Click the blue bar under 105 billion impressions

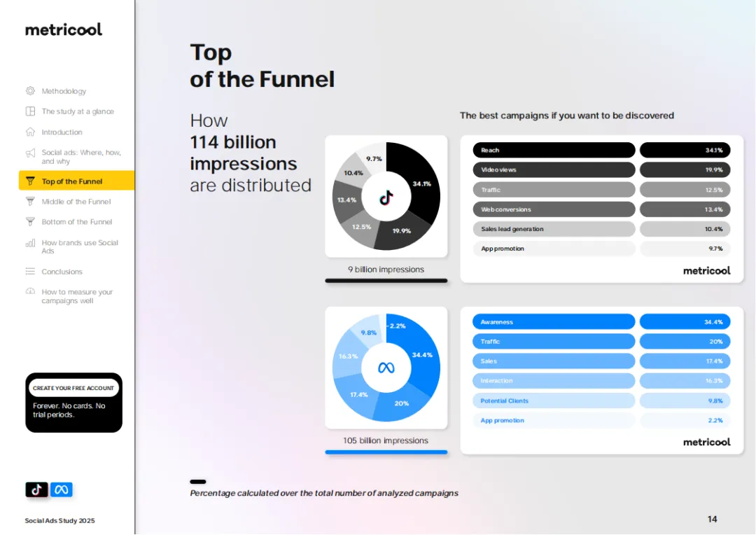(386, 452)
